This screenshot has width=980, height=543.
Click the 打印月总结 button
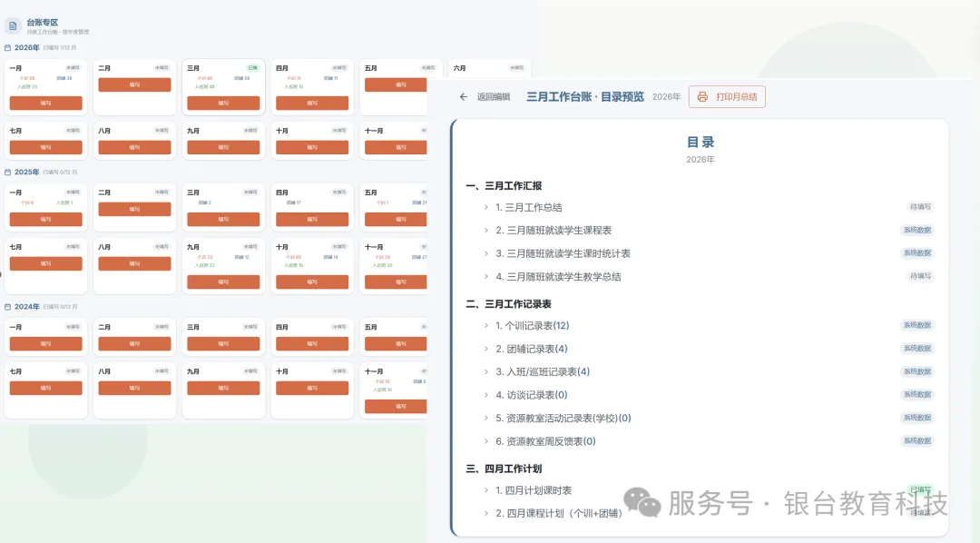[727, 97]
